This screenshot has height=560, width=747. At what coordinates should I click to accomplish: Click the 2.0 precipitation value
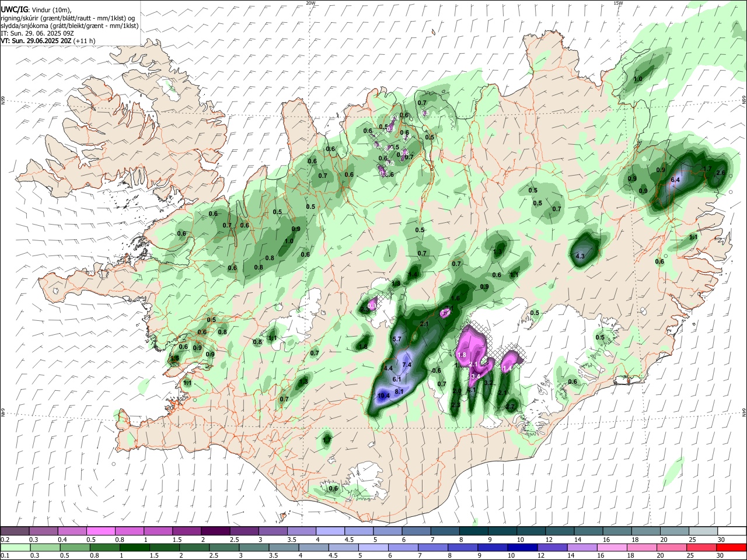[457, 391]
